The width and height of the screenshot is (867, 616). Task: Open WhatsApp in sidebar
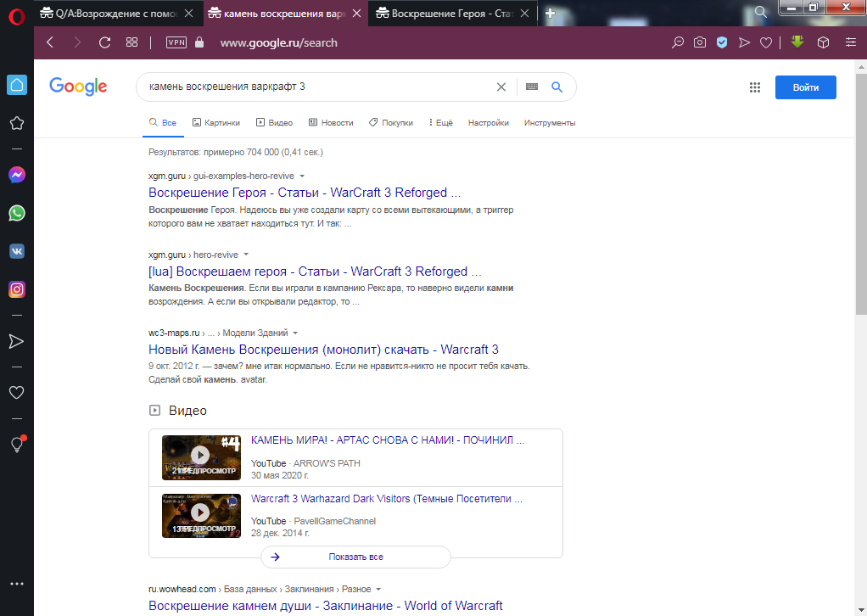[x=17, y=213]
